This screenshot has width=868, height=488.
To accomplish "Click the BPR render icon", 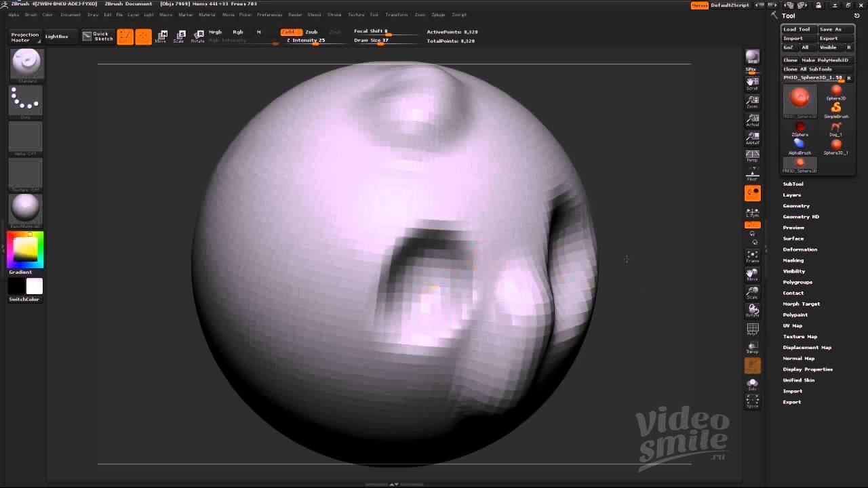I will click(x=752, y=57).
